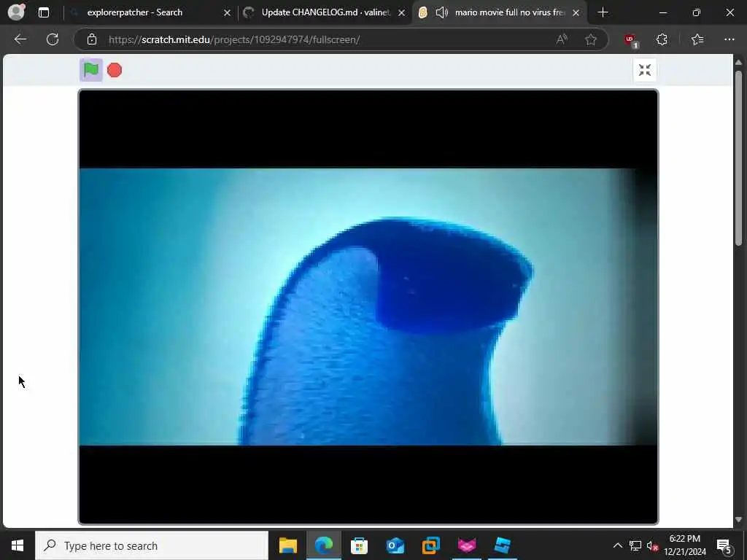This screenshot has height=560, width=747.
Task: View site information lock icon
Action: (x=92, y=39)
